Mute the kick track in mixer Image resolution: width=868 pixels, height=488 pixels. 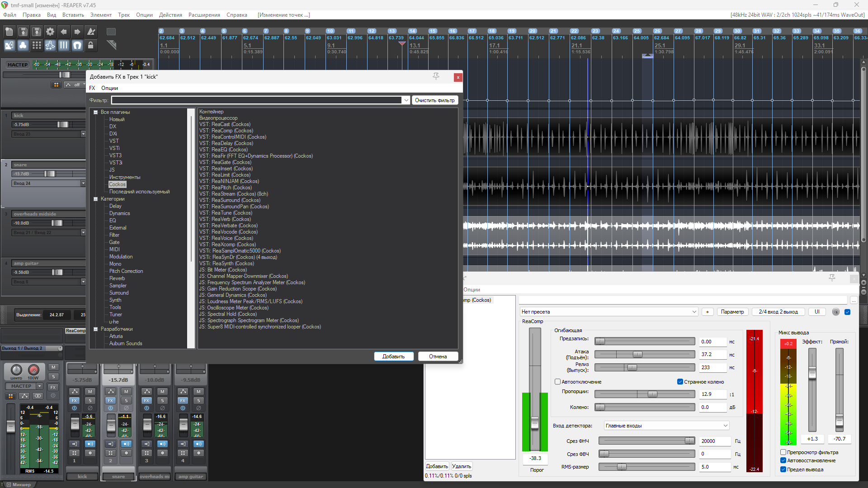[x=90, y=391]
